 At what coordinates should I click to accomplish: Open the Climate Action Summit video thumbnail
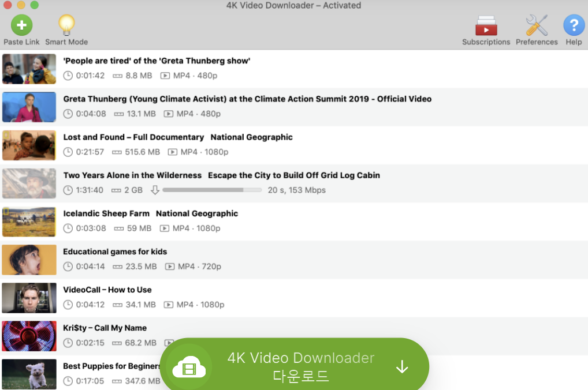(x=29, y=107)
